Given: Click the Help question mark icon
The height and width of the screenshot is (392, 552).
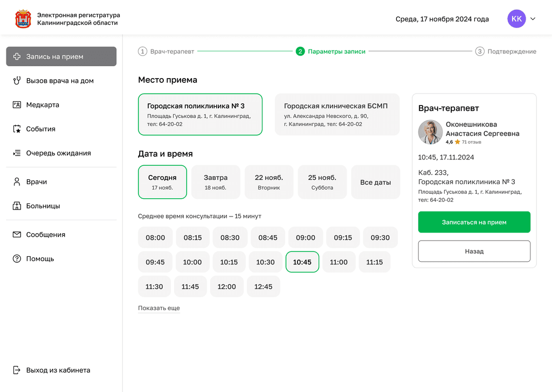Looking at the screenshot, I should click(x=17, y=259).
